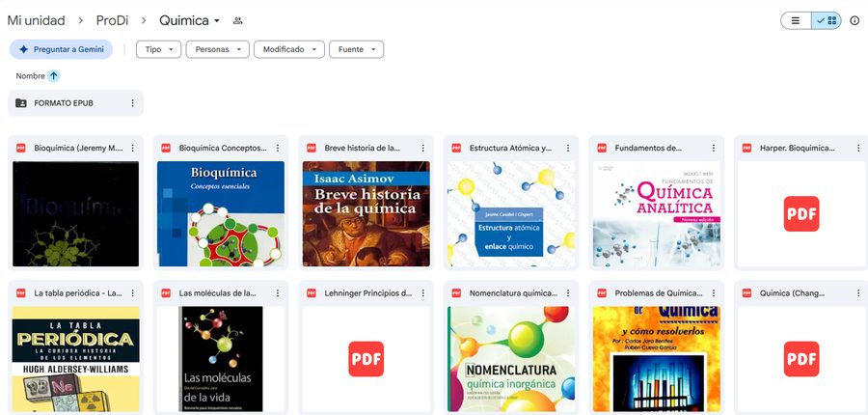Screen dimensions: 868x415
Task: Open the Personas filter dropdown
Action: tap(218, 49)
